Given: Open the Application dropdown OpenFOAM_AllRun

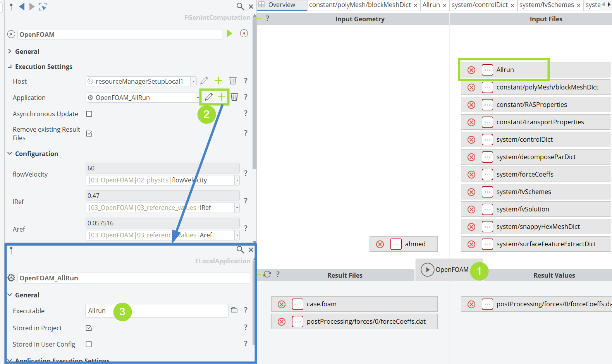Looking at the screenshot, I should pos(198,98).
